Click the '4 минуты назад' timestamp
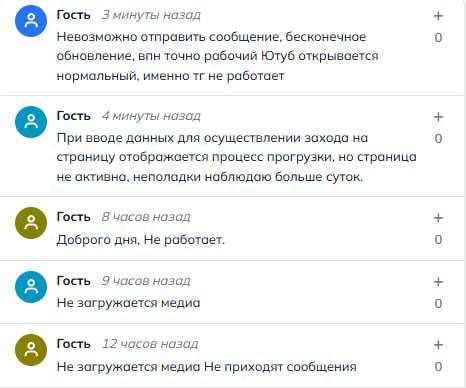Viewport: 466px width, 388px height. (151, 116)
